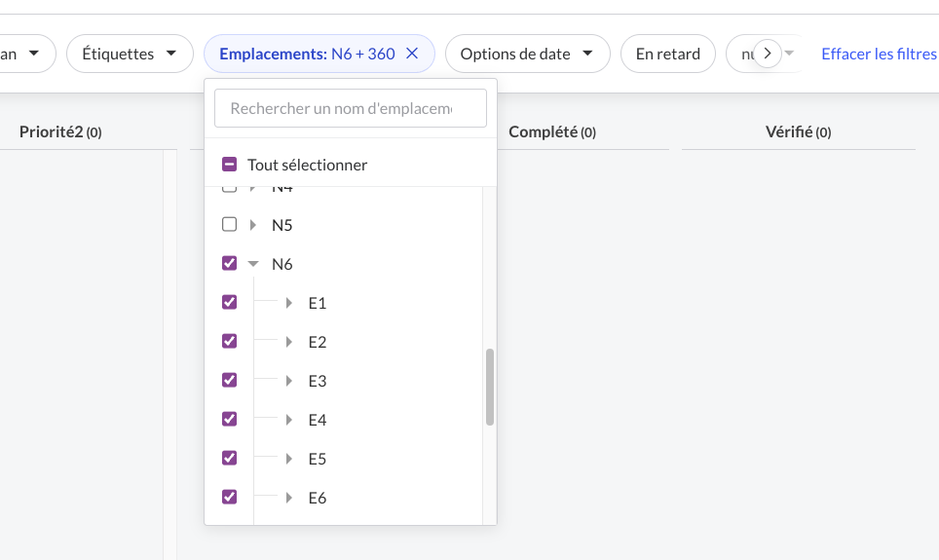Uncheck the E1 checkbox

pyautogui.click(x=229, y=303)
